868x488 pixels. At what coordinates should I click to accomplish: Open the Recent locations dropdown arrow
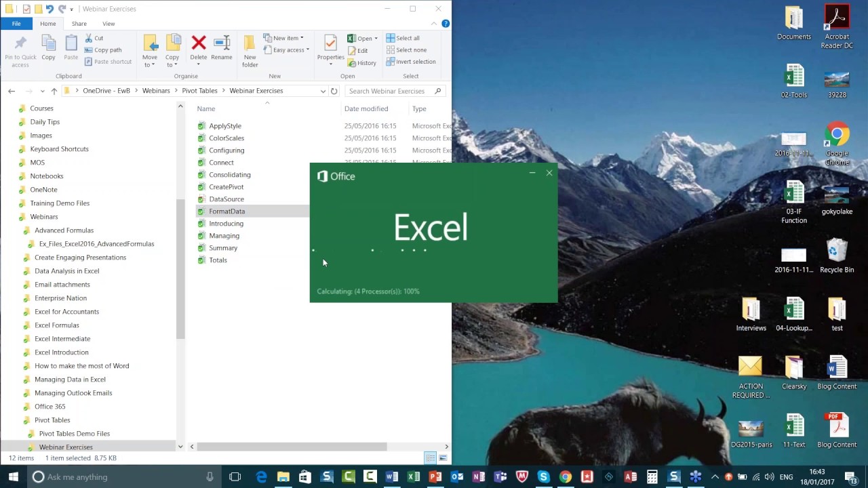[x=43, y=91]
